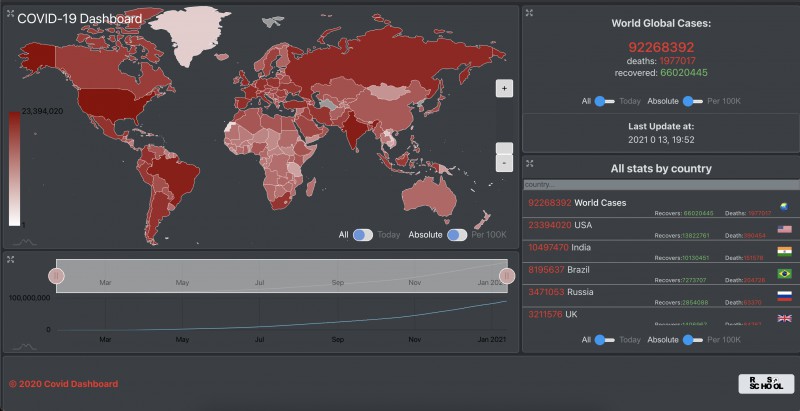Click the small chart icon below timeline axis
The width and height of the screenshot is (800, 411).
(24, 347)
